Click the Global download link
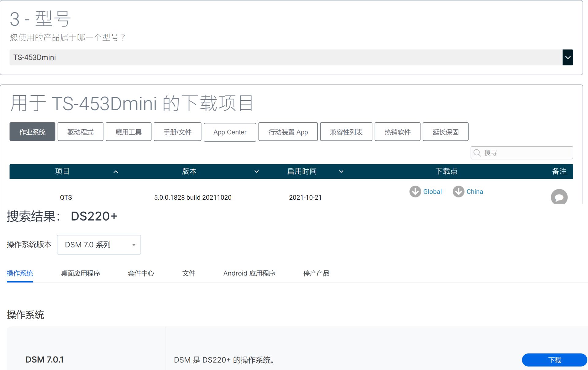This screenshot has width=588, height=370. (432, 192)
